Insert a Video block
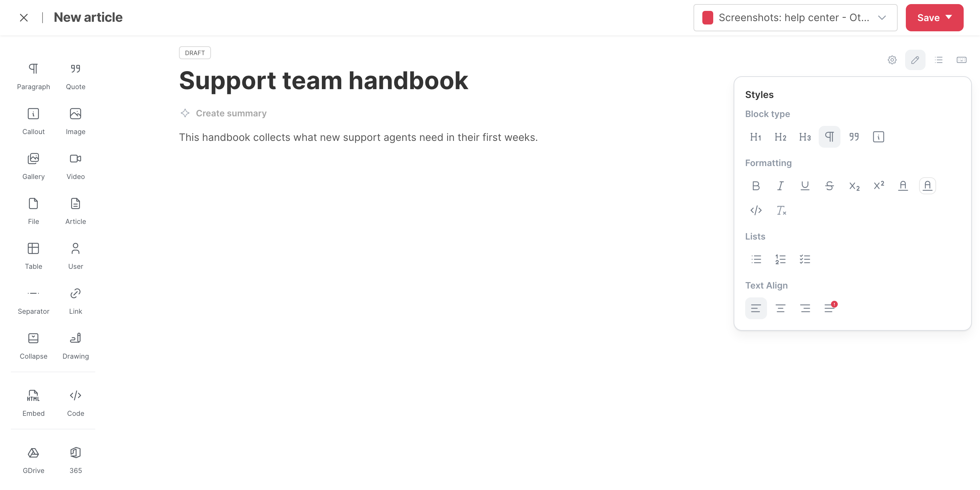The image size is (980, 490). 75,166
